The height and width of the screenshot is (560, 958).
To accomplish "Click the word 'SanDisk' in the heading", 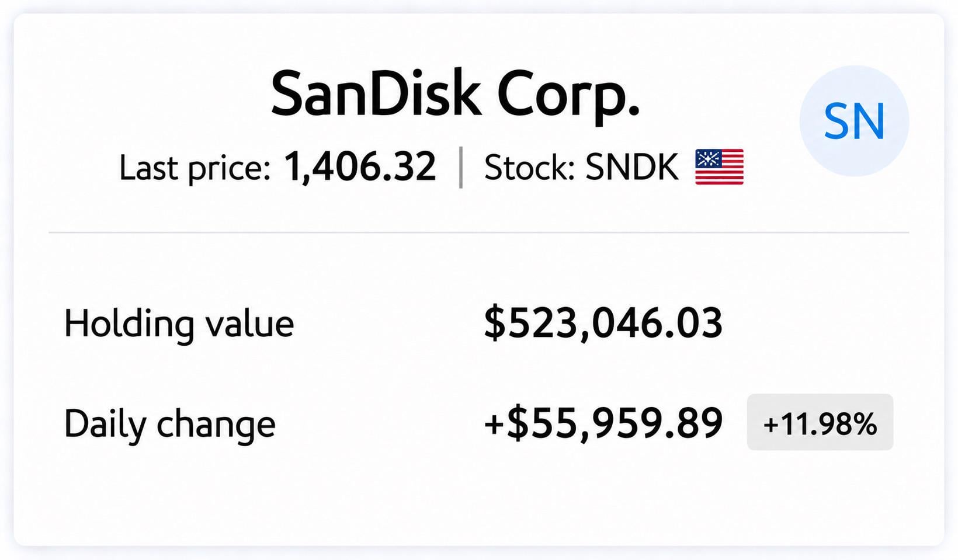I will pos(376,93).
